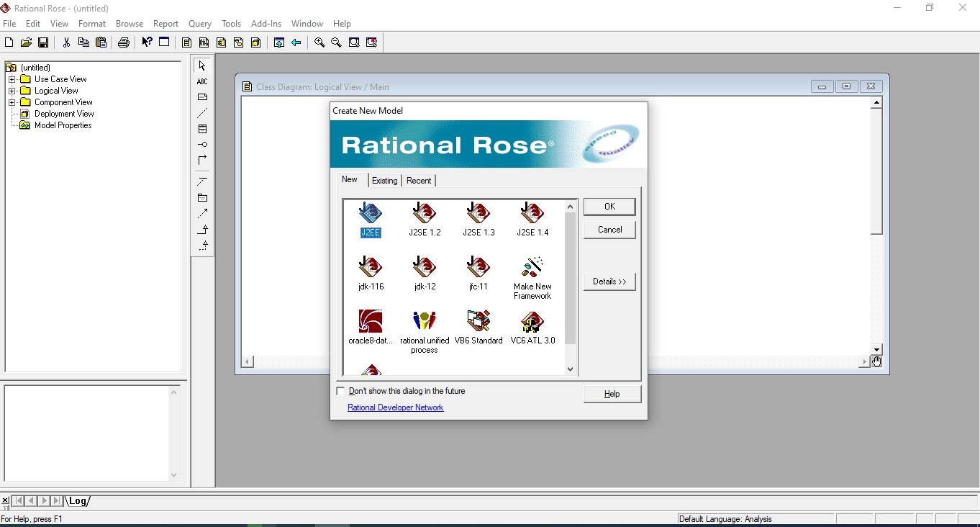
Task: Click the Browse Class Diagram icon
Action: (186, 42)
